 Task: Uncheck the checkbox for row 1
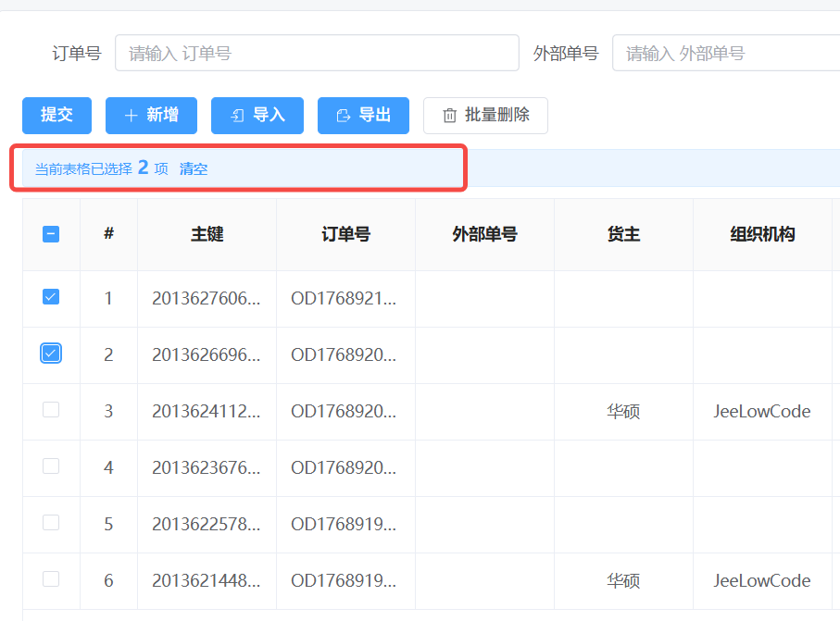coord(51,297)
